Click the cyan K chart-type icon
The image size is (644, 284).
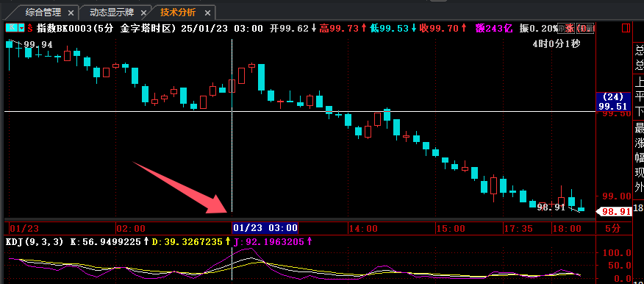tap(12, 28)
